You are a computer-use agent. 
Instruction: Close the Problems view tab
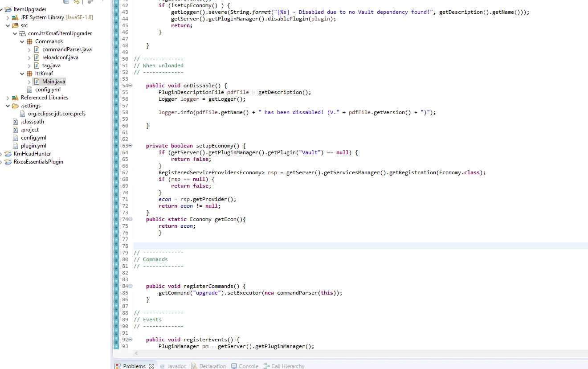pyautogui.click(x=151, y=366)
